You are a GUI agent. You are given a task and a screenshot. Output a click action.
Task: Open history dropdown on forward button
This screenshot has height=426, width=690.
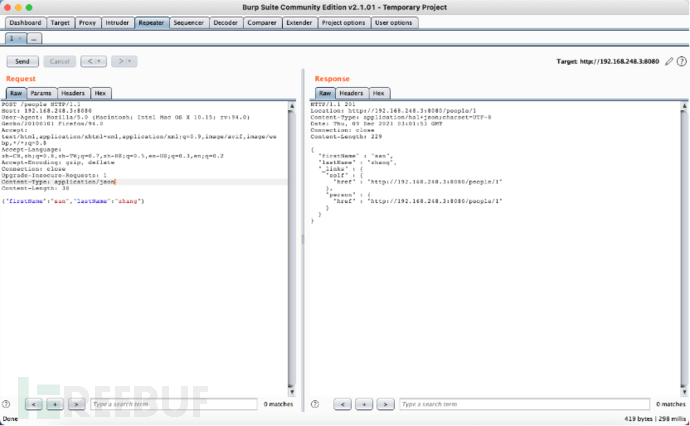click(x=130, y=61)
